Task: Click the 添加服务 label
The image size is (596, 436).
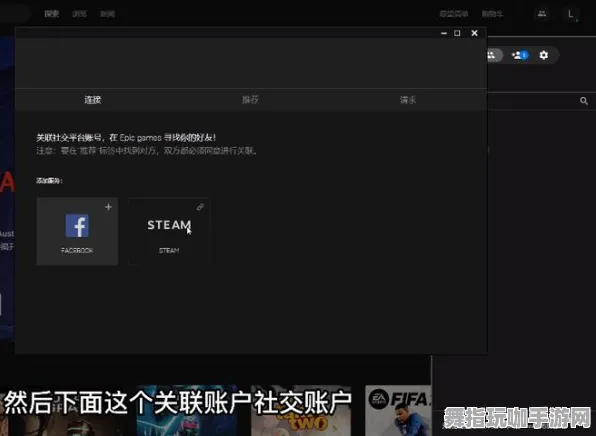Action: (49, 181)
